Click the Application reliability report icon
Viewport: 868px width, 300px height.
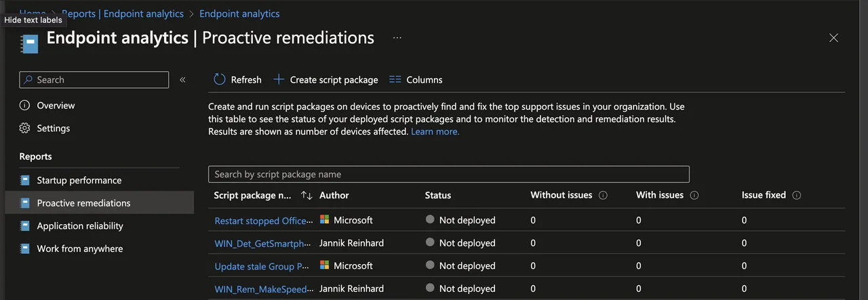coord(25,226)
